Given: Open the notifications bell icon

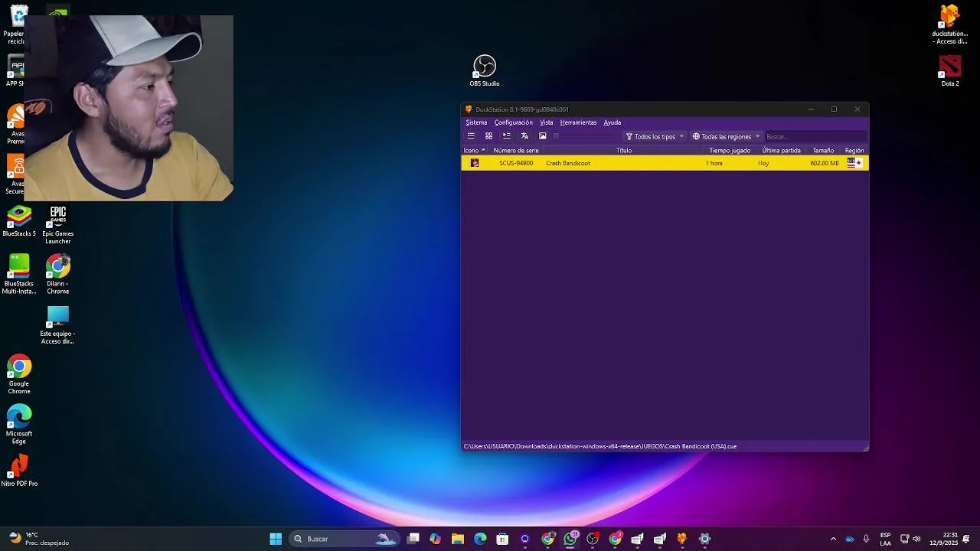Looking at the screenshot, I should [x=966, y=539].
